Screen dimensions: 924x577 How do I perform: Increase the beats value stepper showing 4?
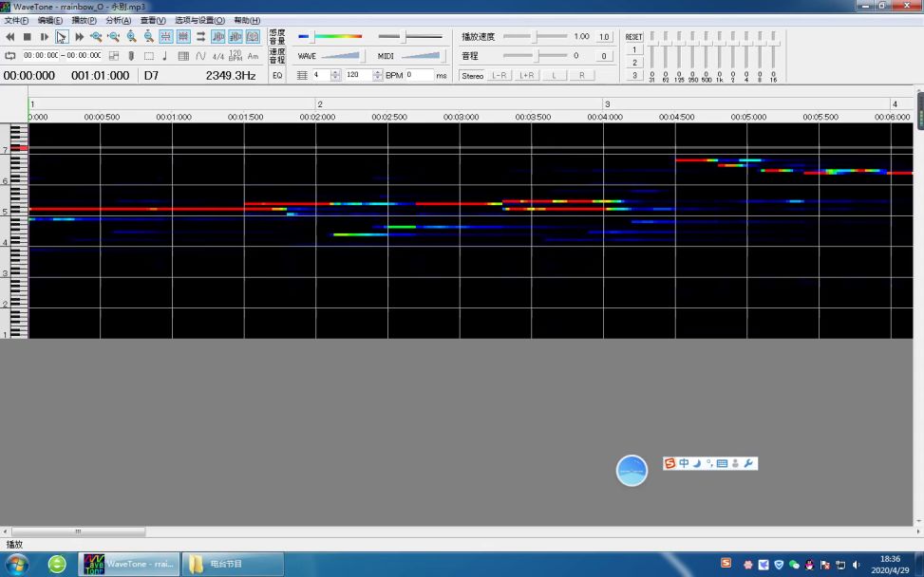coord(335,72)
